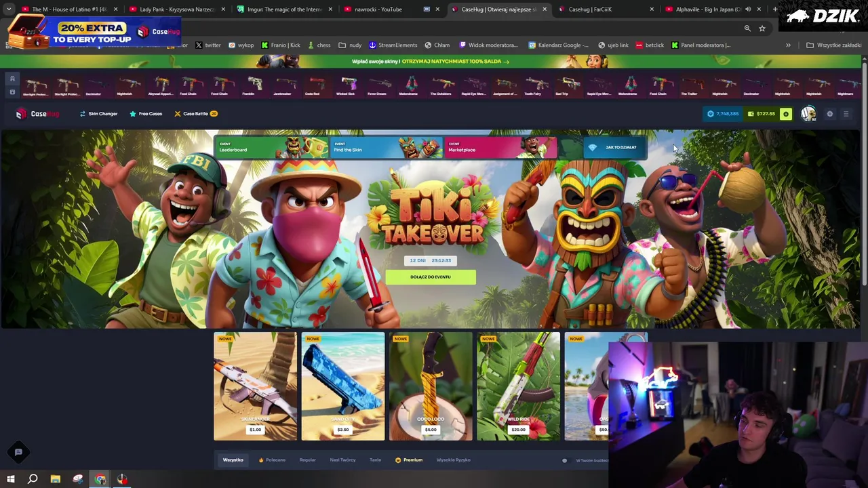Open the Find the Skin event banner

point(386,147)
